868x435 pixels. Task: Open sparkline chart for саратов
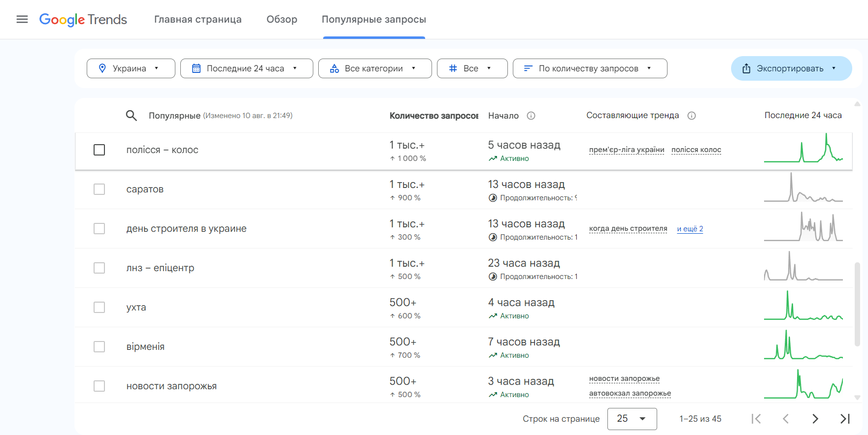pyautogui.click(x=803, y=187)
